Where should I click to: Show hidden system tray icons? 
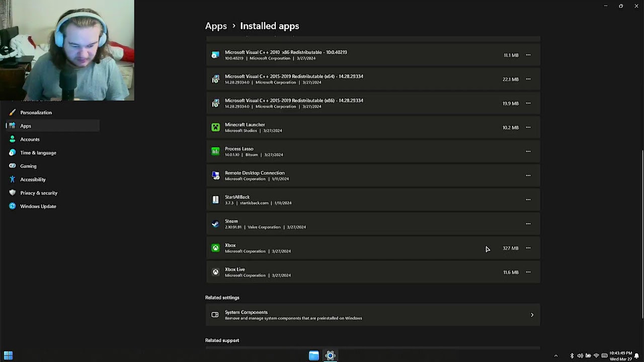coord(555,355)
